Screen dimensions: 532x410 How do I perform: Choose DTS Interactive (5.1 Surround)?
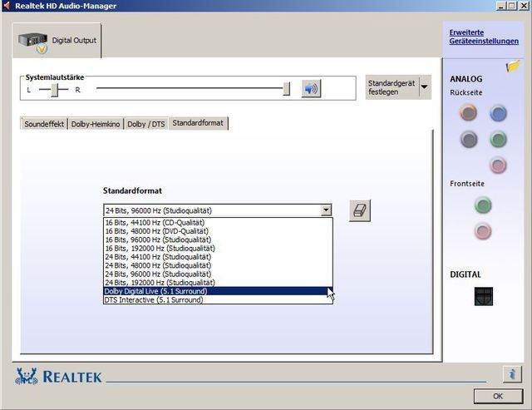tap(218, 300)
